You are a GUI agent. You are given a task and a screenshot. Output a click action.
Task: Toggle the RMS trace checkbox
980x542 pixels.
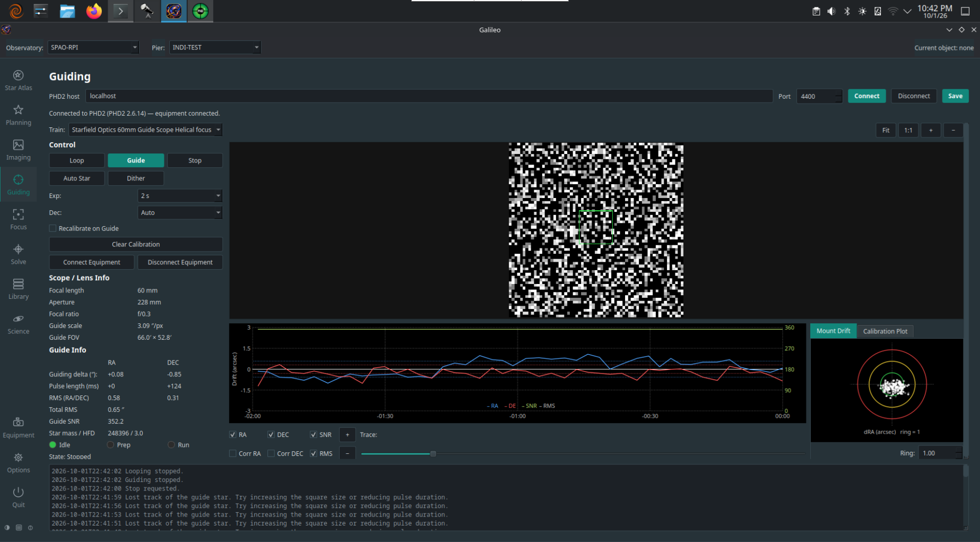click(x=314, y=453)
